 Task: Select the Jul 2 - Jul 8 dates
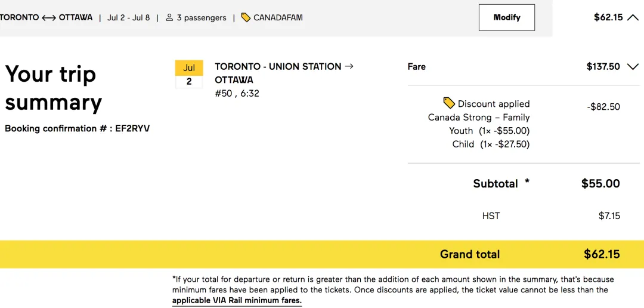(x=128, y=17)
